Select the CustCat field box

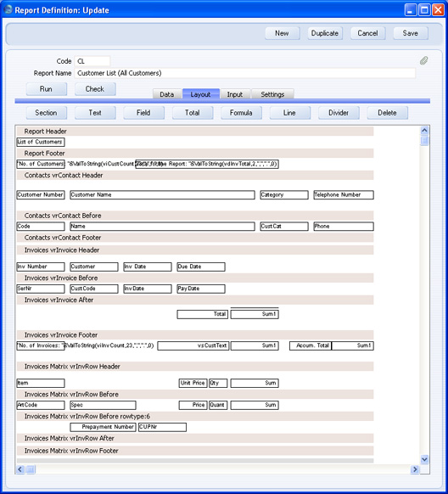(284, 227)
